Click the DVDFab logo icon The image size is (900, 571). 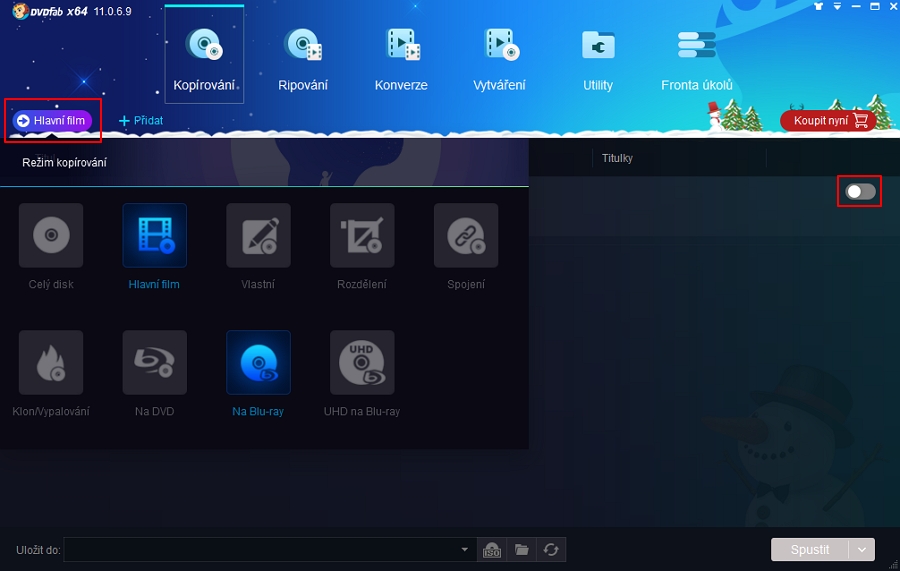pyautogui.click(x=20, y=11)
